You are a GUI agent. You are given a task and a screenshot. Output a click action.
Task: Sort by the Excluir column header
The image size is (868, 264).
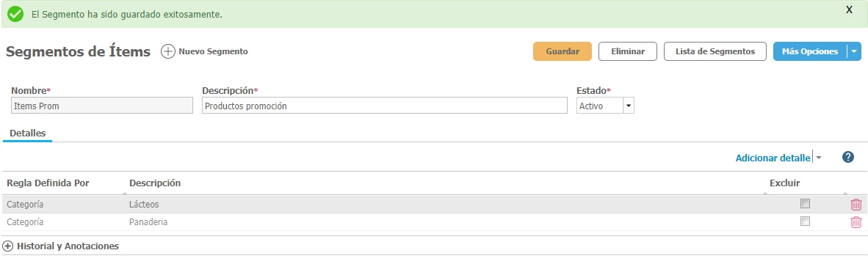[784, 183]
